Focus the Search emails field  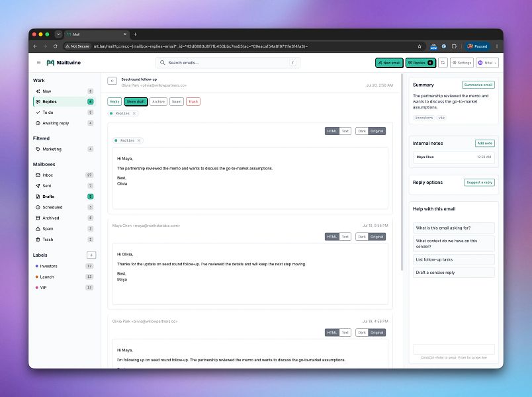[x=228, y=63]
